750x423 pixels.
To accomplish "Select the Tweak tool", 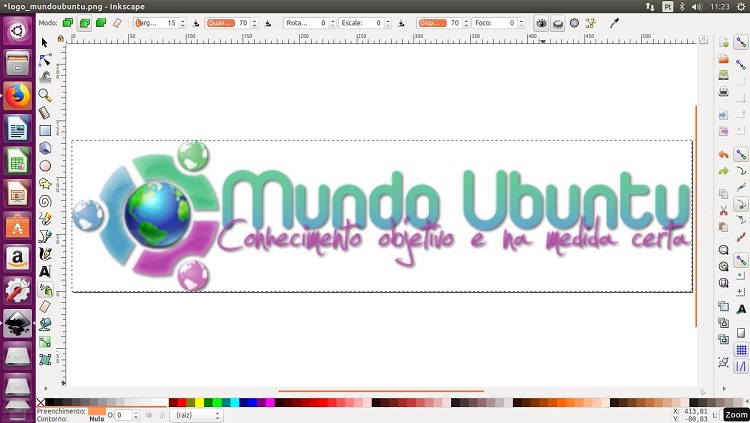I will coord(45,77).
